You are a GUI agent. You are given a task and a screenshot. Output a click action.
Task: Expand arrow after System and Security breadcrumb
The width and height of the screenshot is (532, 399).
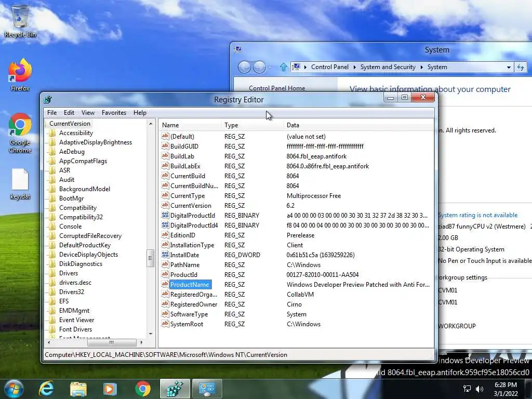coord(421,67)
